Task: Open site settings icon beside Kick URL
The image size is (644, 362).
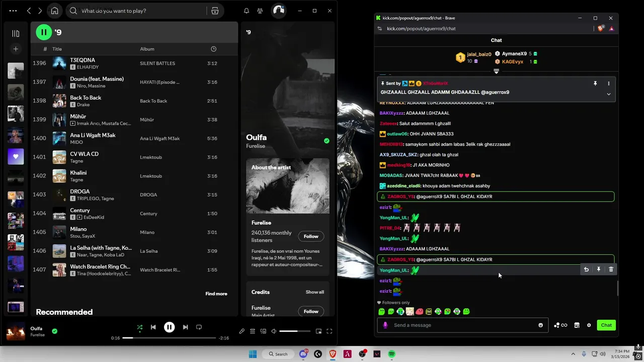Action: tap(379, 29)
